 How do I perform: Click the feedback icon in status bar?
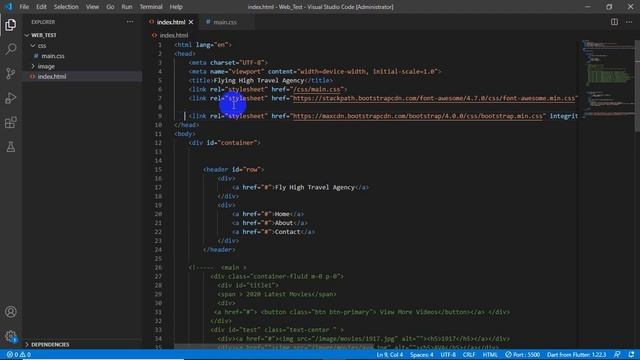coord(617,355)
